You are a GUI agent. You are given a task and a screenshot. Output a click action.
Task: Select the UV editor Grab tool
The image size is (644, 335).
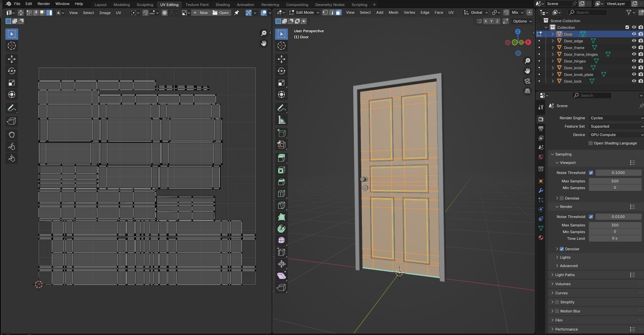12,135
